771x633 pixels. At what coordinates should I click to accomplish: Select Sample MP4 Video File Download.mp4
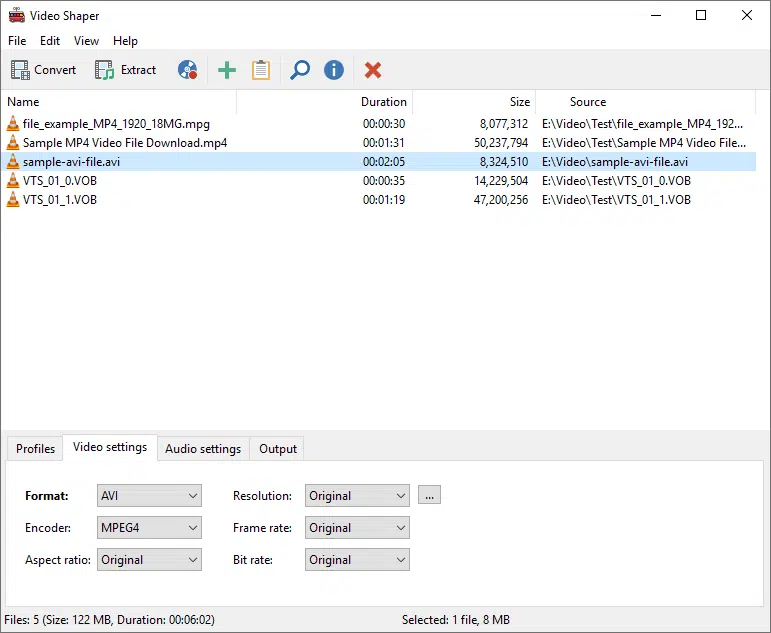click(125, 143)
